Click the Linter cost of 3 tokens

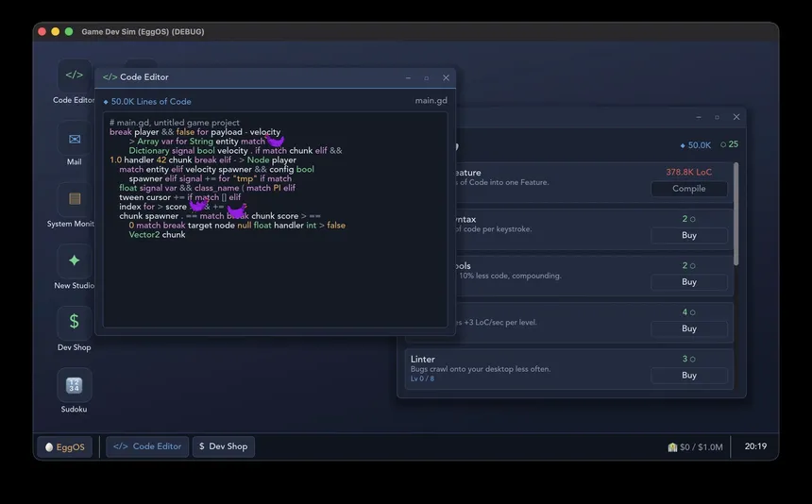(688, 359)
